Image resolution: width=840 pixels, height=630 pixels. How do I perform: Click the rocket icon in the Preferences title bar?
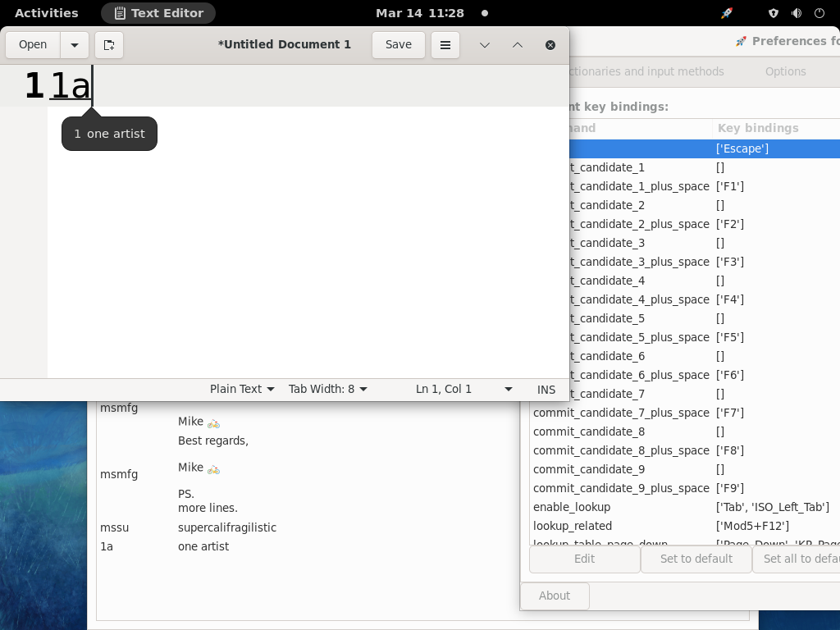(741, 41)
